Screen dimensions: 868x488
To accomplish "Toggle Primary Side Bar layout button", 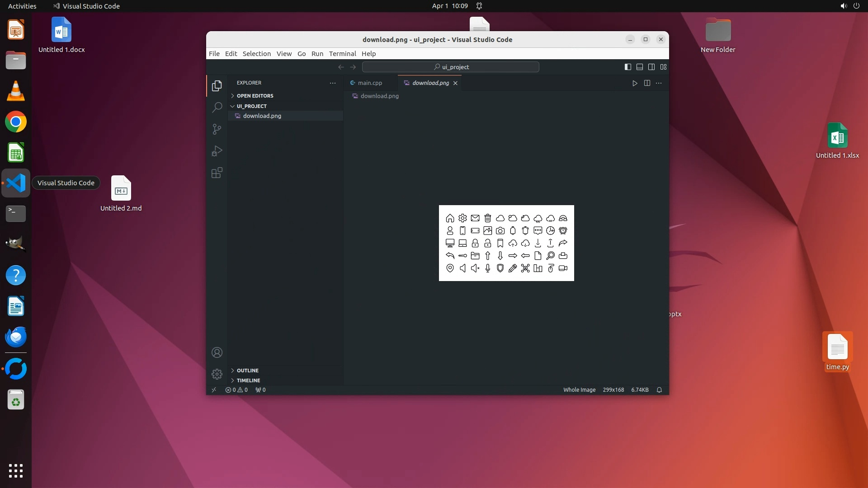I will tap(628, 67).
